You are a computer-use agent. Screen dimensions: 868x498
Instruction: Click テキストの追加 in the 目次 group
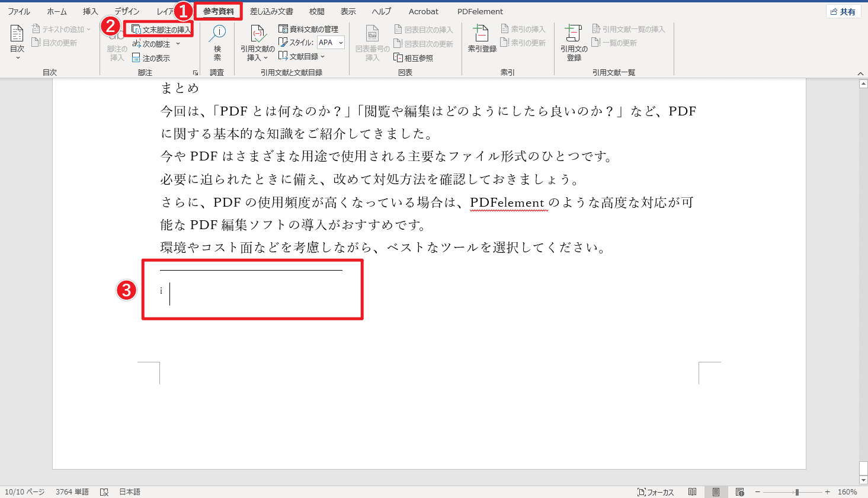(61, 29)
